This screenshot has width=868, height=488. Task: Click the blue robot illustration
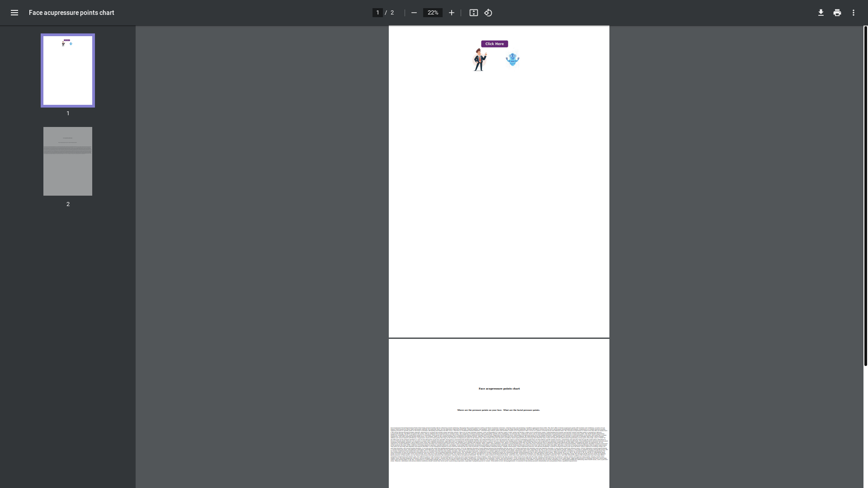point(512,59)
